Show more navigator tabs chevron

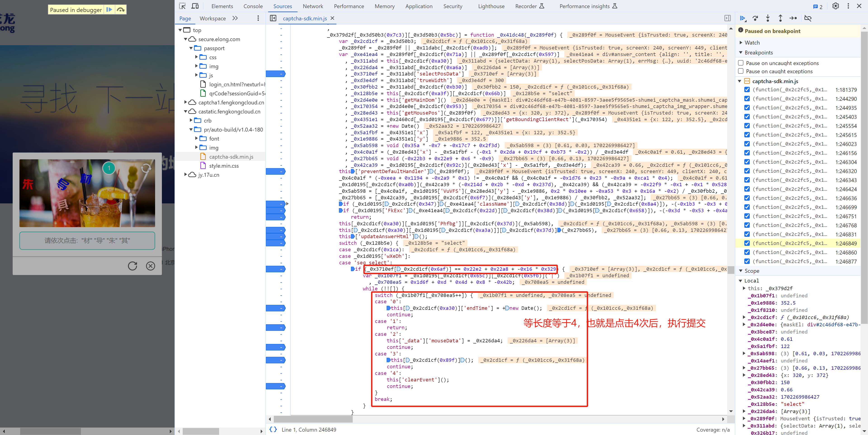point(235,18)
